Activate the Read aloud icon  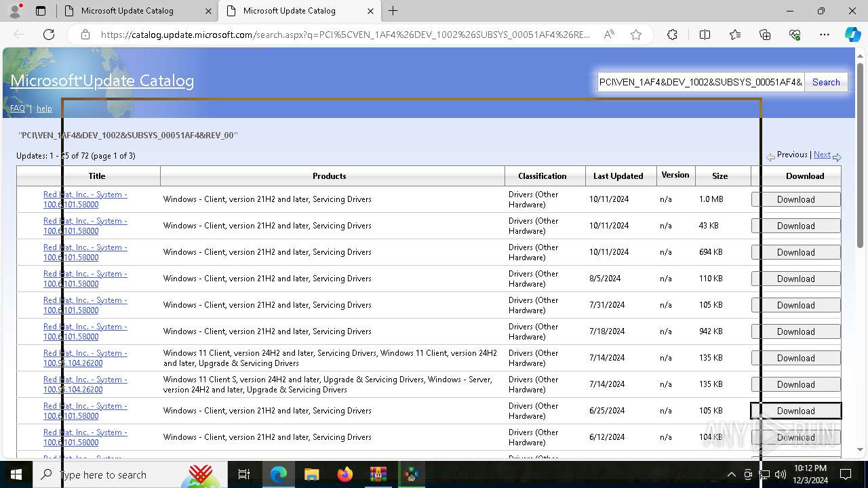609,35
